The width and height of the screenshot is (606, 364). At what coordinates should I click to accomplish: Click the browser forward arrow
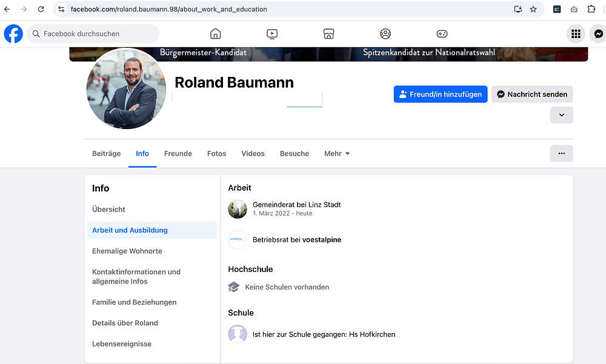click(x=24, y=9)
